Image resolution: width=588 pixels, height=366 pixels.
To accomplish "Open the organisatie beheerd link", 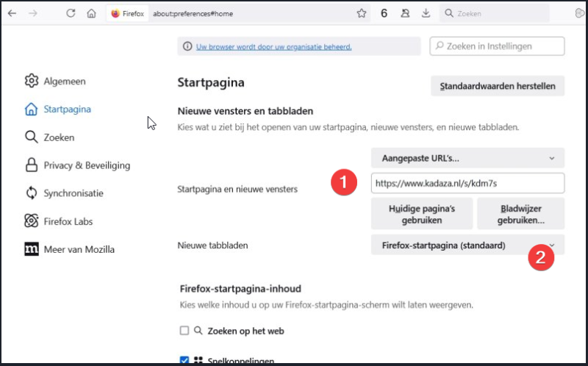I will pyautogui.click(x=273, y=47).
